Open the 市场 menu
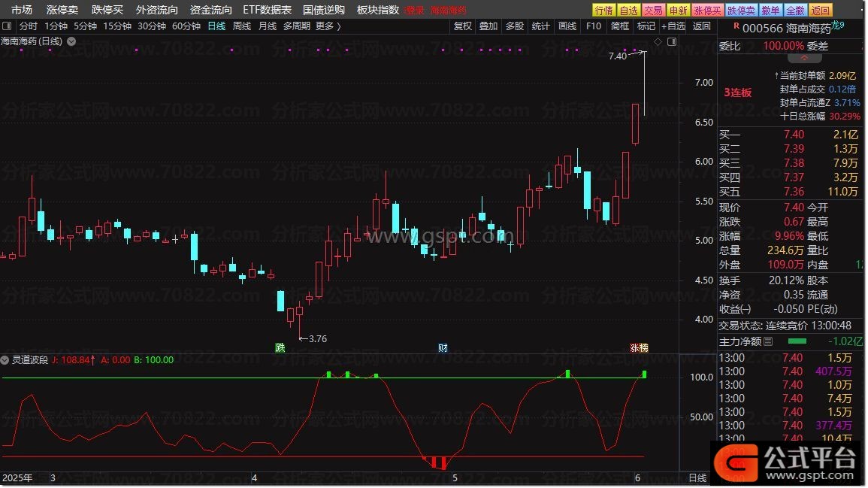This screenshot has height=488, width=868. 22,10
